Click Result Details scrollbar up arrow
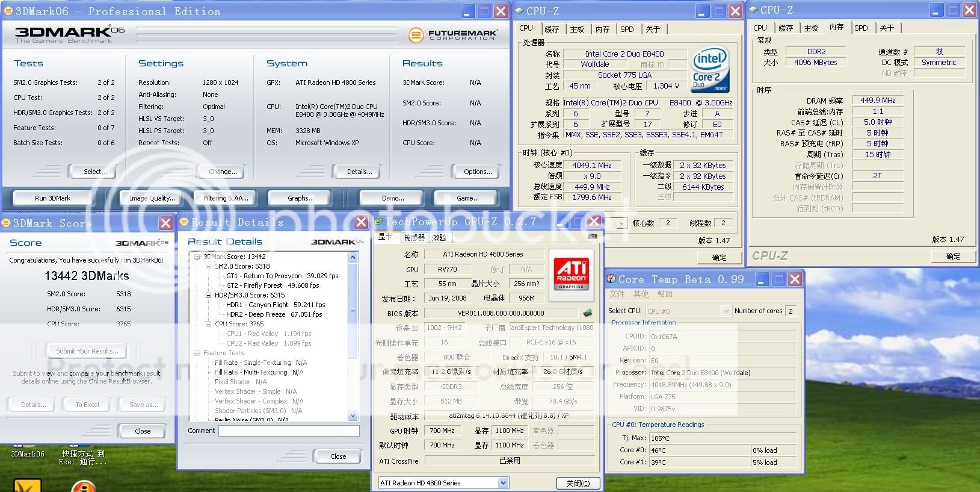The image size is (980, 492). [353, 257]
